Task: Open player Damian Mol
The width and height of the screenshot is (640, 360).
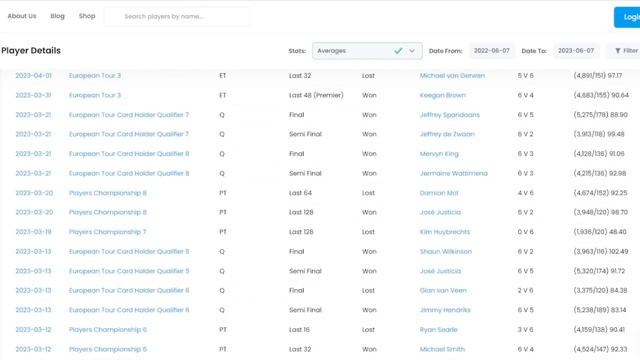Action: [439, 193]
